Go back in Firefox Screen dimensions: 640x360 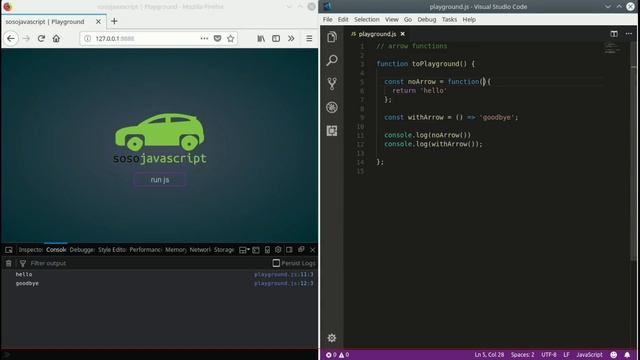point(11,38)
